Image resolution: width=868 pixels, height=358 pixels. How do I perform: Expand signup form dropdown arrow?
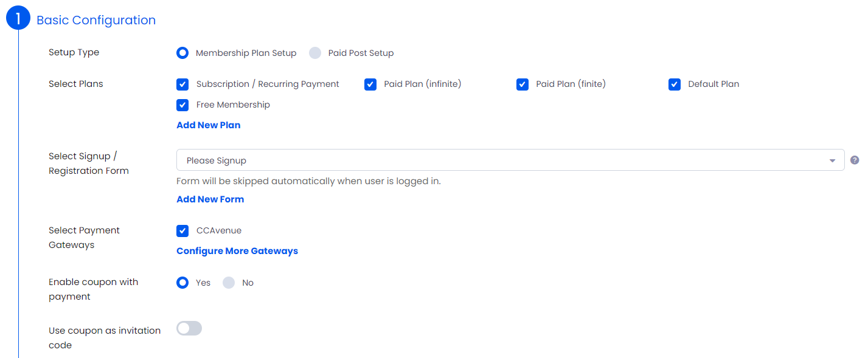click(832, 161)
